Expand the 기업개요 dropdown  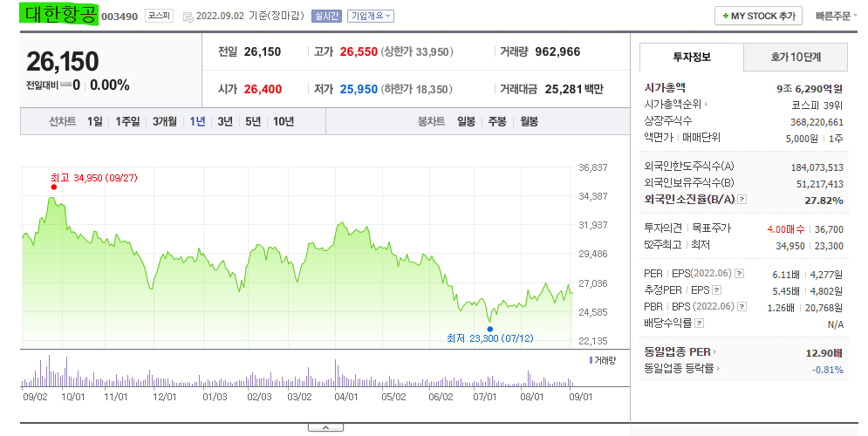pyautogui.click(x=371, y=16)
